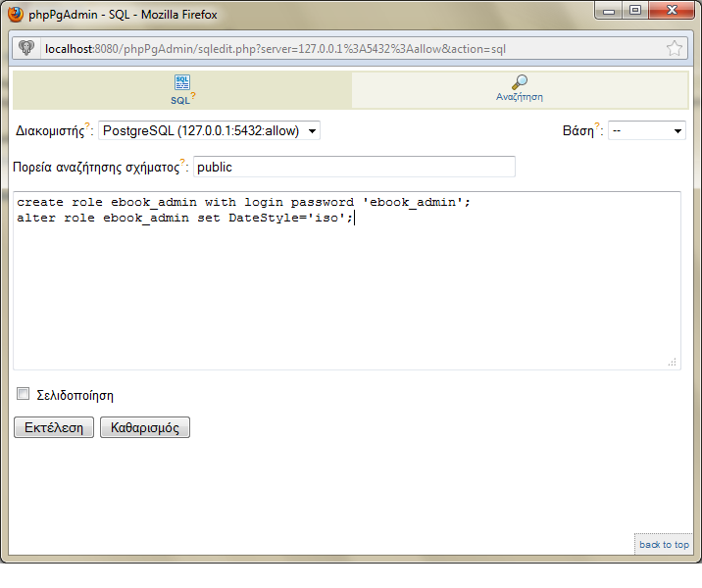Screen dimensions: 702x588
Task: Grab the textarea resize handle
Action: (673, 362)
